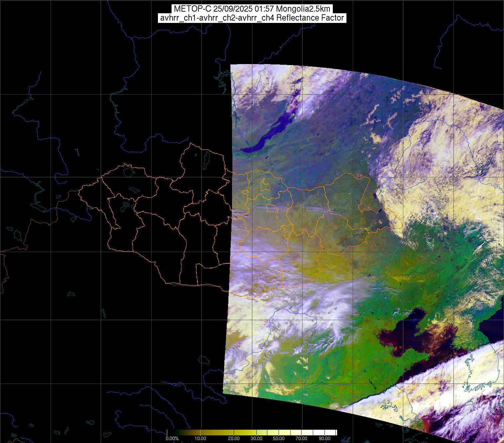The height and width of the screenshot is (443, 504).
Task: Click the "avhrr_ch1-avhrr_ch2-avhrr_ch4 Reflectance Factor" subtitle
Action: tap(252, 18)
